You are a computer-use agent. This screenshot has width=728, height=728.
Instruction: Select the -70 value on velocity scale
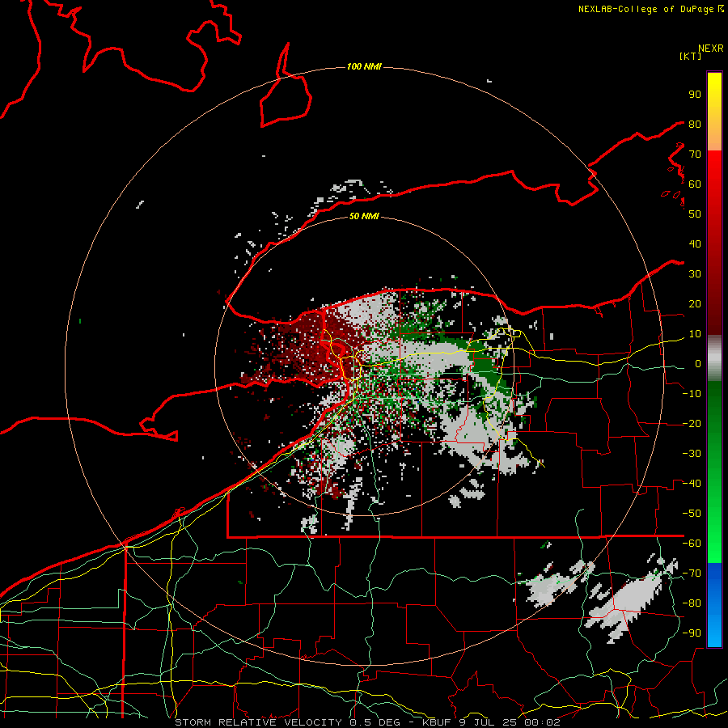coord(692,574)
